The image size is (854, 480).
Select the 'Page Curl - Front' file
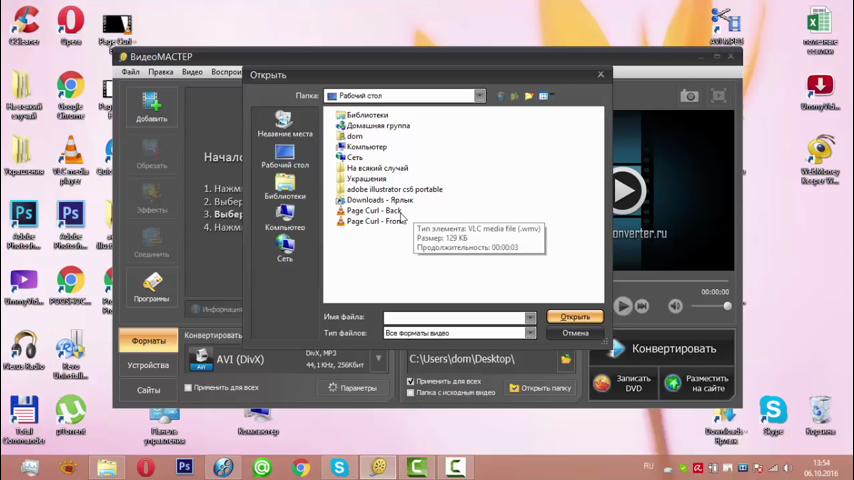370,221
